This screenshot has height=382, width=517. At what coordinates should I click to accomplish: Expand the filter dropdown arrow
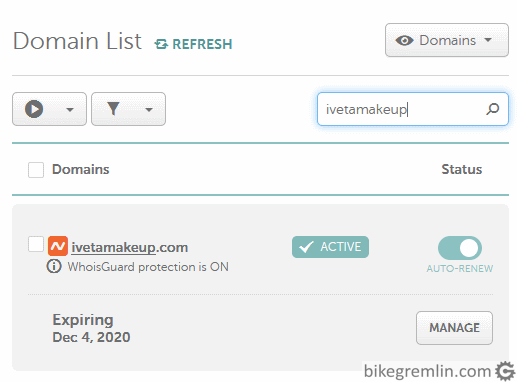tap(149, 110)
